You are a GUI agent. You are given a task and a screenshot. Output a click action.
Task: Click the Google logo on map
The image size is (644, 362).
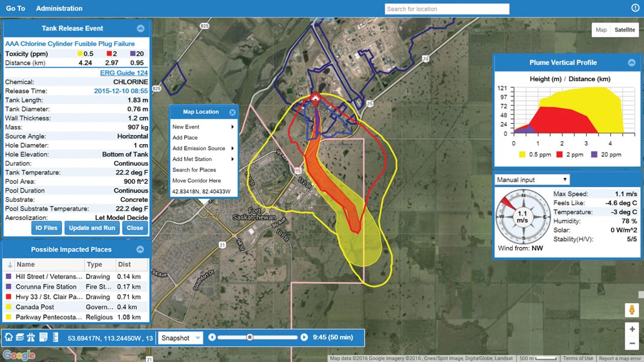(x=19, y=355)
